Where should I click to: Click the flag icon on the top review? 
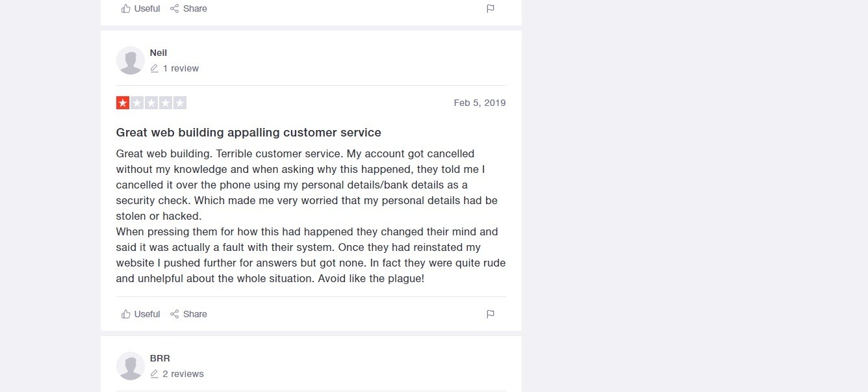pos(491,8)
